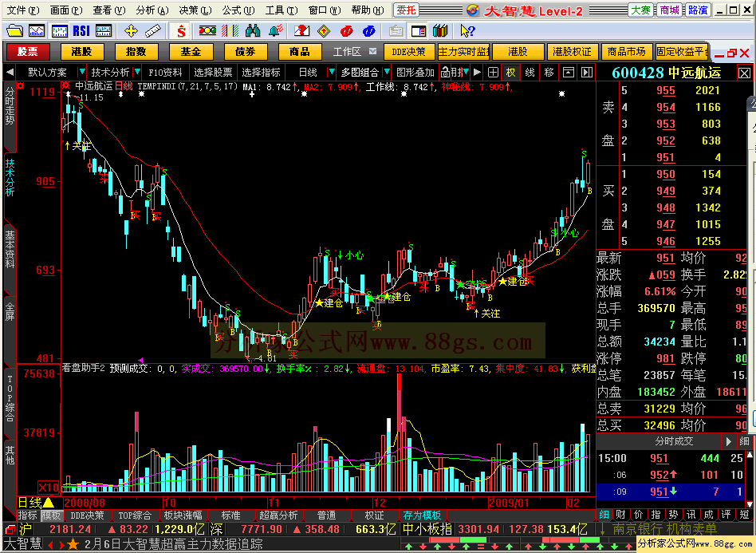Click the 细 button beside 分时成交
756x553 pixels.
(744, 441)
